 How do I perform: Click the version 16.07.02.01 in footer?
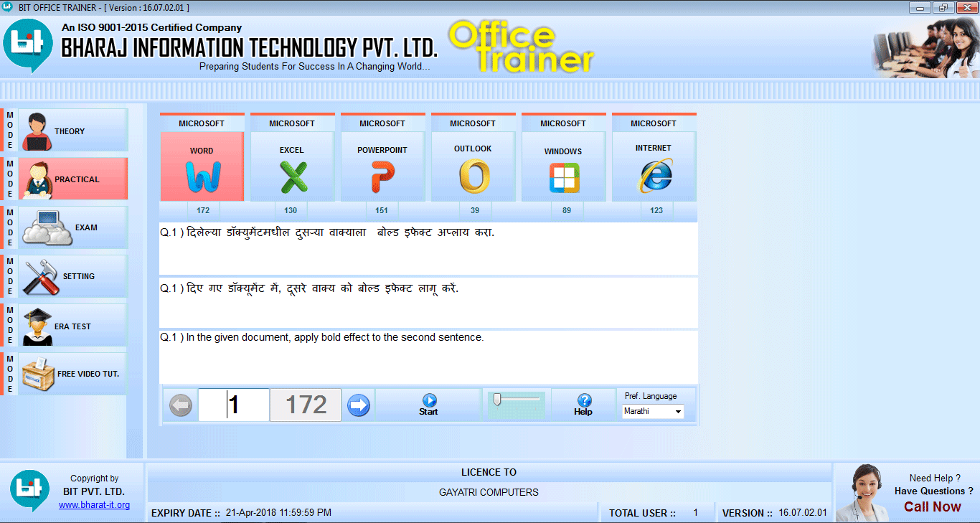coord(803,513)
